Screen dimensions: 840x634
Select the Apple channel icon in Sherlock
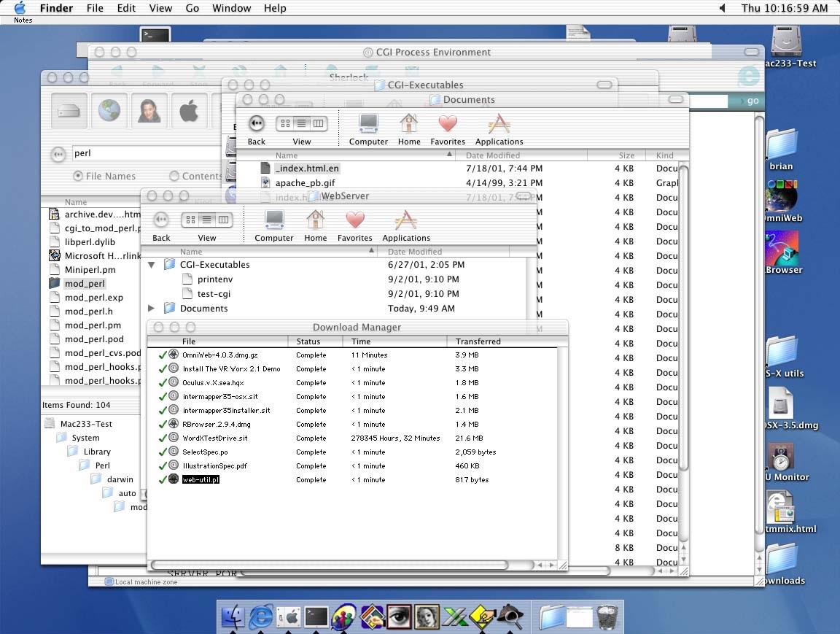(x=189, y=112)
